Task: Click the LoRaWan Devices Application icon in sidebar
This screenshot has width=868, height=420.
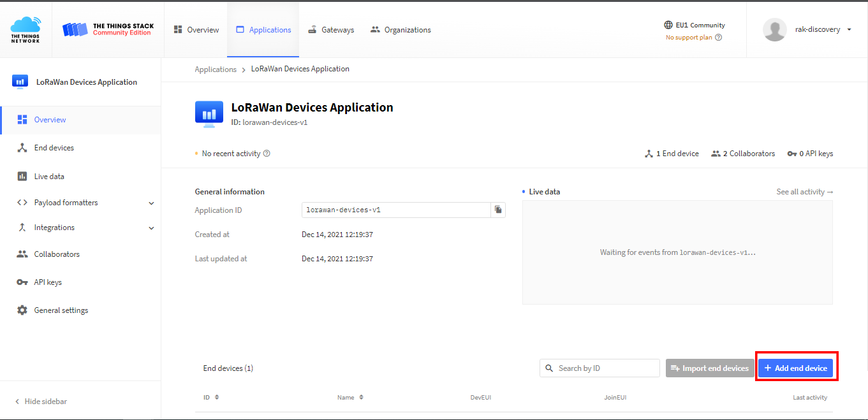Action: click(x=20, y=82)
